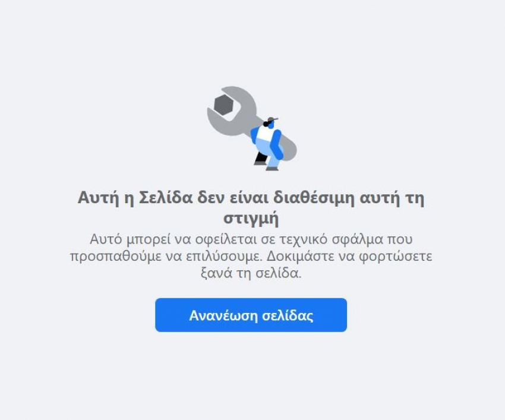Click the phrase τεχνικό σφάλμα
Image resolution: width=505 pixels, height=420 pixels.
click(x=330, y=239)
